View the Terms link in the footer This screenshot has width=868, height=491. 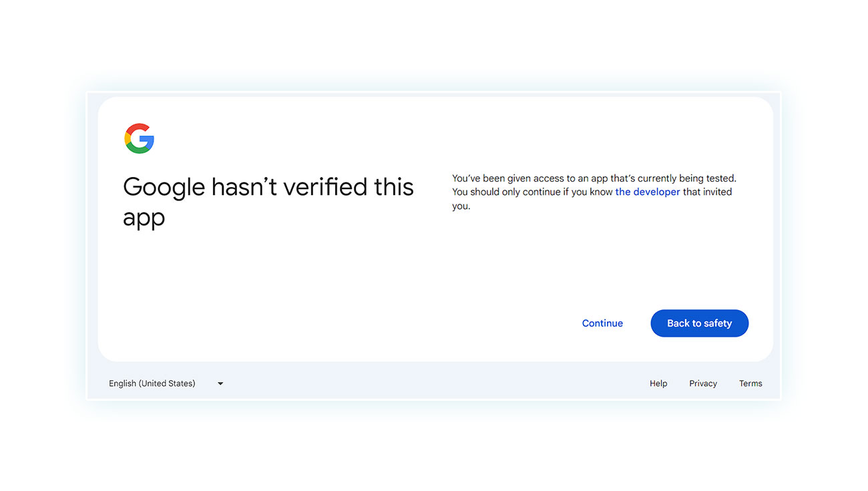pos(750,383)
